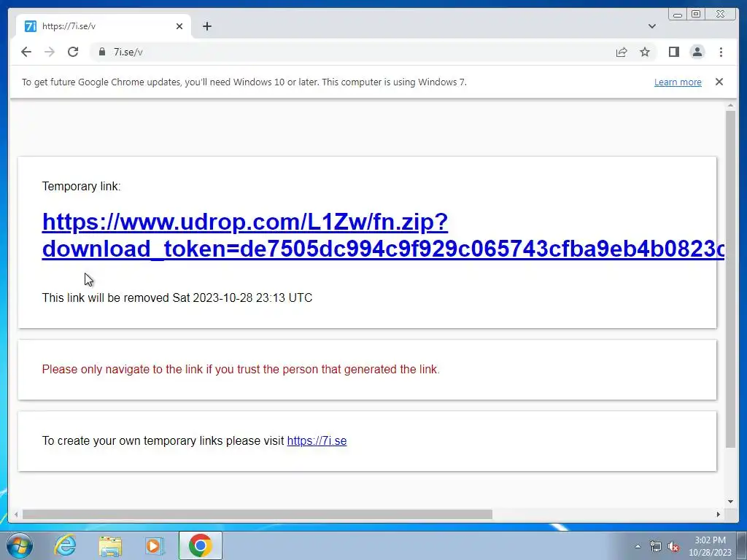The height and width of the screenshot is (560, 747).
Task: Open the Windows Start menu
Action: (20, 545)
